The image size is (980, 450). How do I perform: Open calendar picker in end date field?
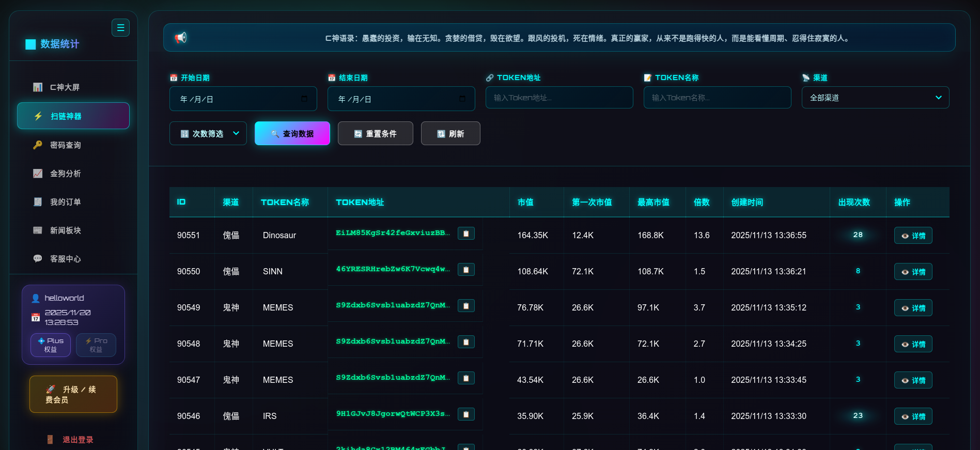462,99
